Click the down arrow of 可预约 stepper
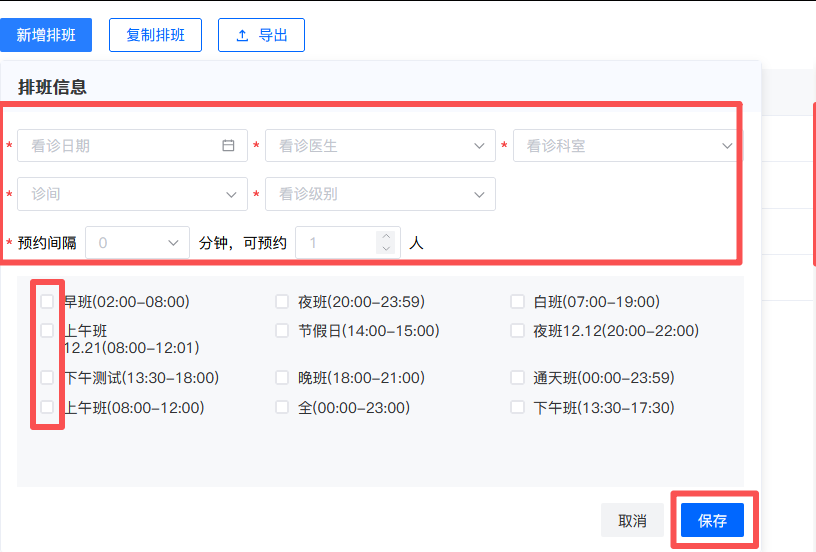The width and height of the screenshot is (816, 552). tap(386, 248)
